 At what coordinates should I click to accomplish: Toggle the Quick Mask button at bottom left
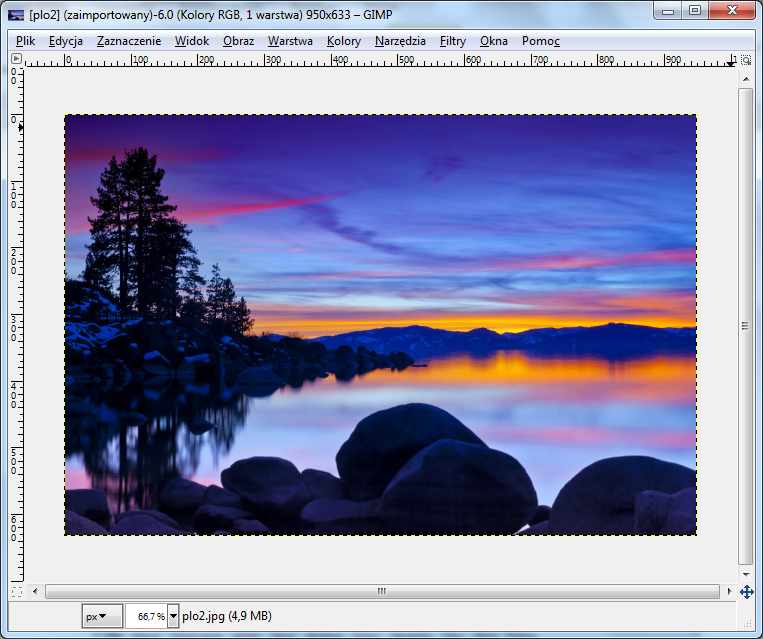(x=17, y=592)
